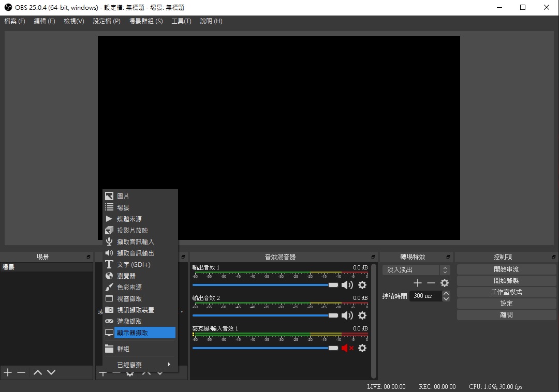Increase 持續時間 using the up stepper
Viewport: 559px width, 392px height.
click(446, 293)
